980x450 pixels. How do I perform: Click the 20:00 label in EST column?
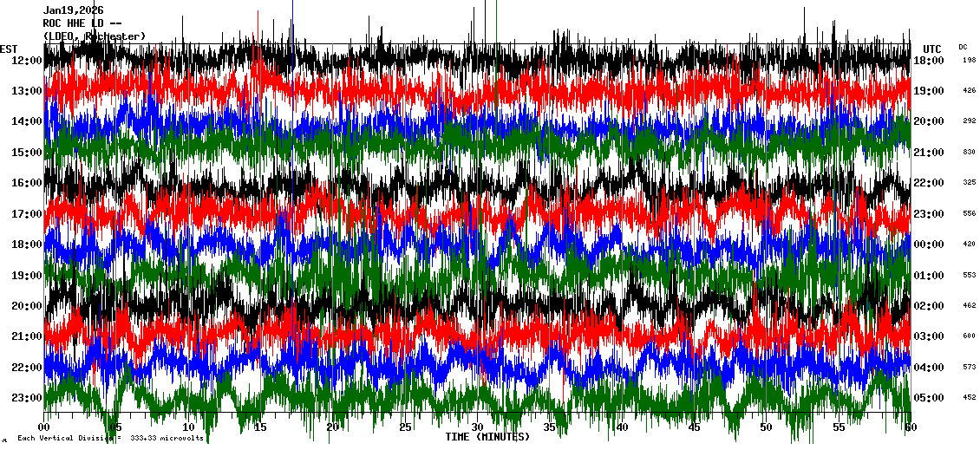[27, 305]
